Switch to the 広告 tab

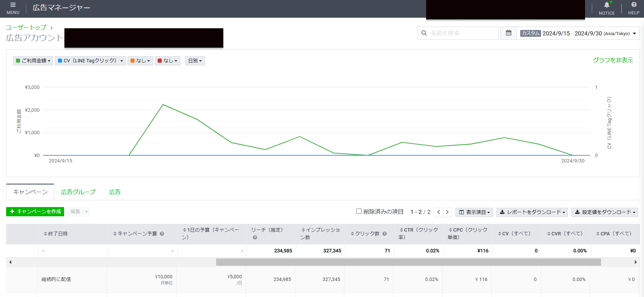coord(115,192)
